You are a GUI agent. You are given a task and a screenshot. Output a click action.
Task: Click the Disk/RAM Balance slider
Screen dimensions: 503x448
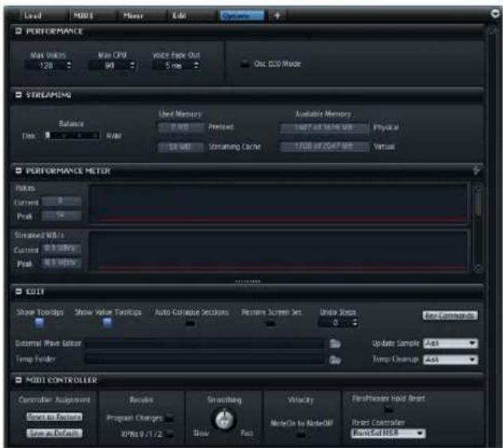tap(73, 136)
